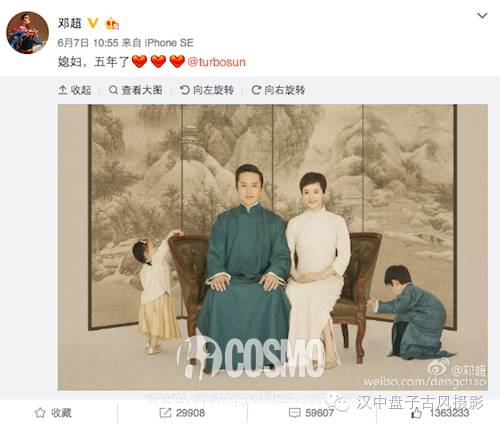Open comments via speech bubble with 59607
The width and height of the screenshot is (500, 426).
311,413
